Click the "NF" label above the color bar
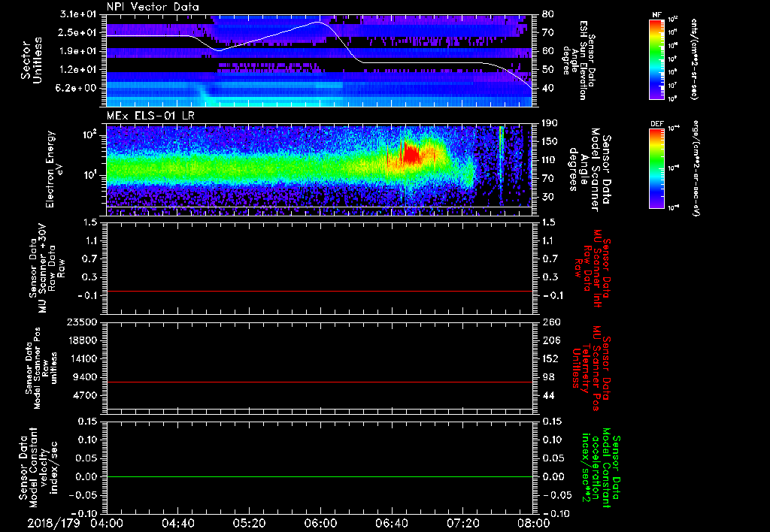The width and height of the screenshot is (770, 532). [x=656, y=15]
